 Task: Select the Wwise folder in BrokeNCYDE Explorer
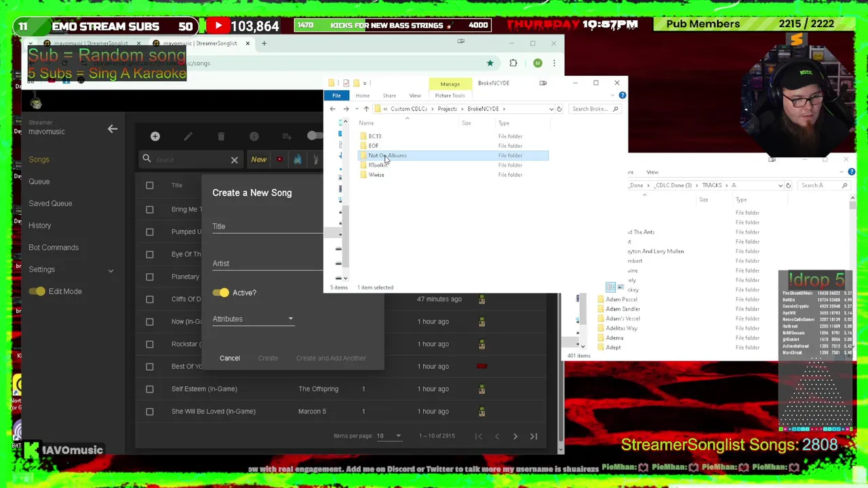pyautogui.click(x=376, y=175)
